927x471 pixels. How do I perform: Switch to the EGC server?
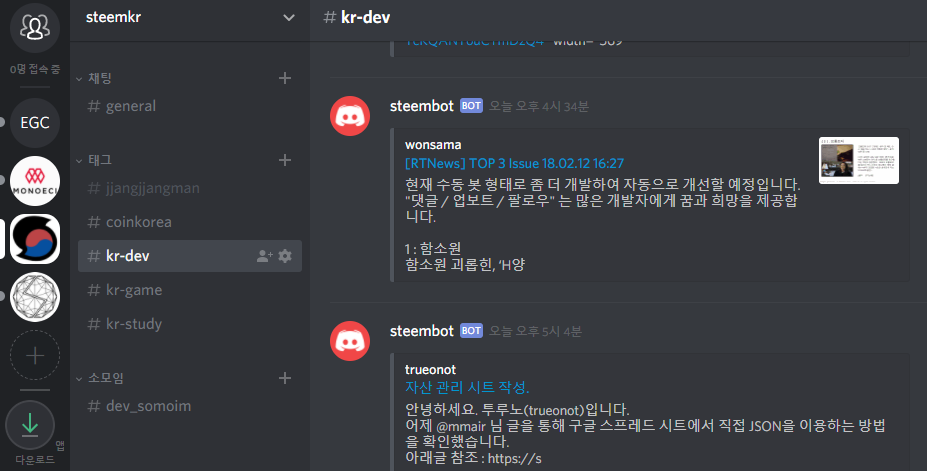tap(35, 122)
